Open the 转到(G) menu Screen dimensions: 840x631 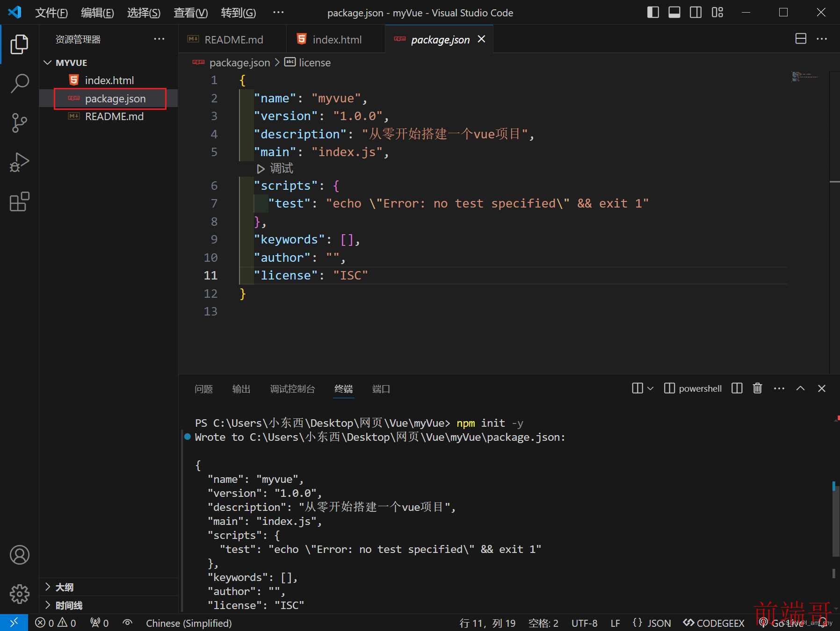click(x=238, y=13)
